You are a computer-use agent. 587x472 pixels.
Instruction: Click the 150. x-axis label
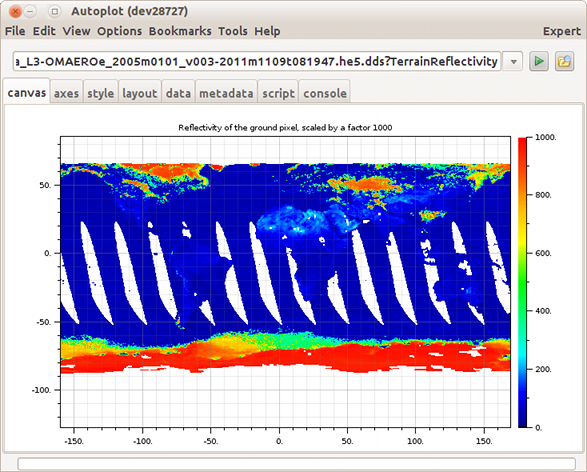coord(484,441)
